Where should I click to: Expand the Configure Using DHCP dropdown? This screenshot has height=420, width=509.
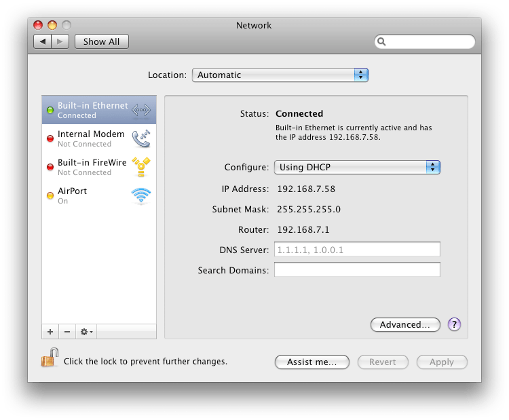pyautogui.click(x=357, y=167)
